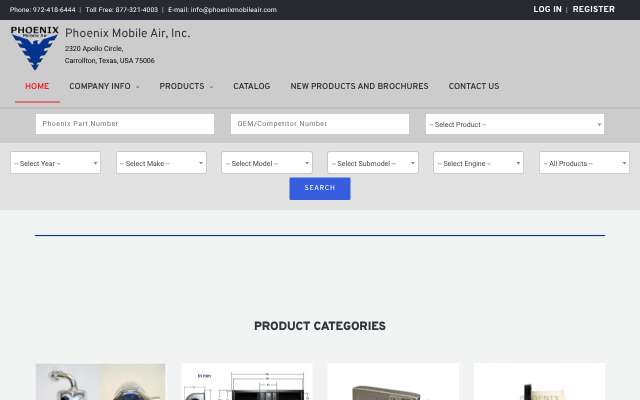This screenshot has height=400, width=640.
Task: Focus the Phoenix Part Number field
Action: click(x=125, y=124)
